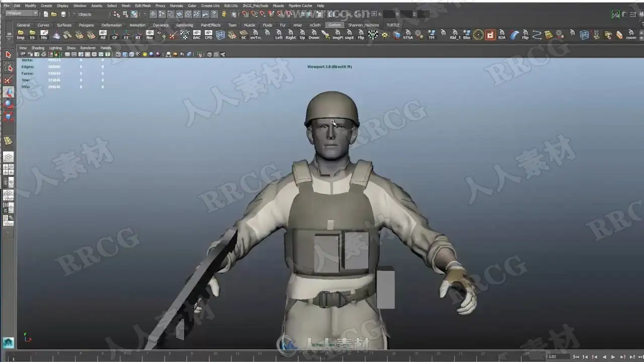
Task: Click the Rld_1 shelf icon
Action: click(x=455, y=35)
